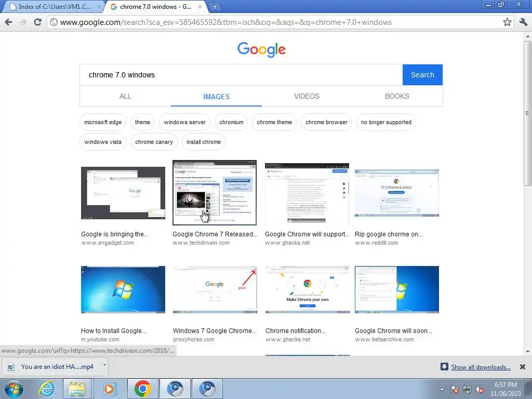Viewport: 532px width, 399px height.
Task: Click the 'Google is bringing the...' title link
Action: pos(115,234)
